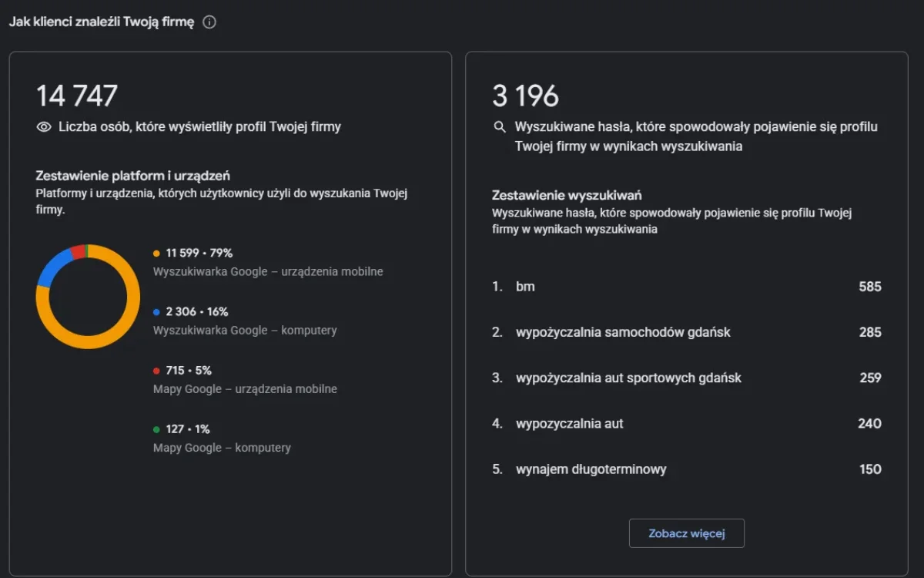Click the orange legend dot for 11 599
The image size is (924, 578).
pos(156,253)
